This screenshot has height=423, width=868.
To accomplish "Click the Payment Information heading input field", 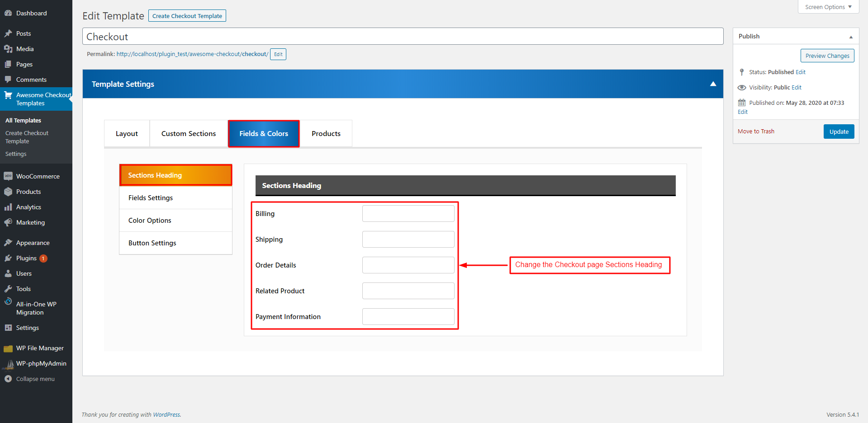I will [408, 317].
